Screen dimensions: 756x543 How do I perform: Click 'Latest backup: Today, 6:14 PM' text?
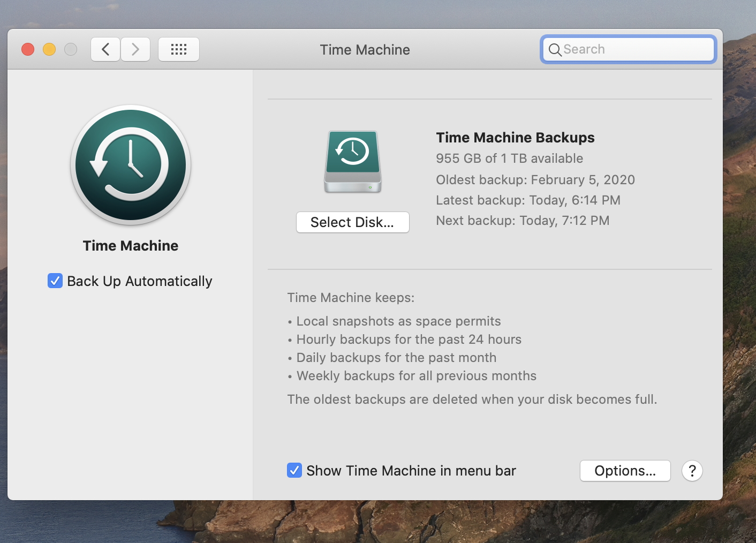click(x=528, y=200)
